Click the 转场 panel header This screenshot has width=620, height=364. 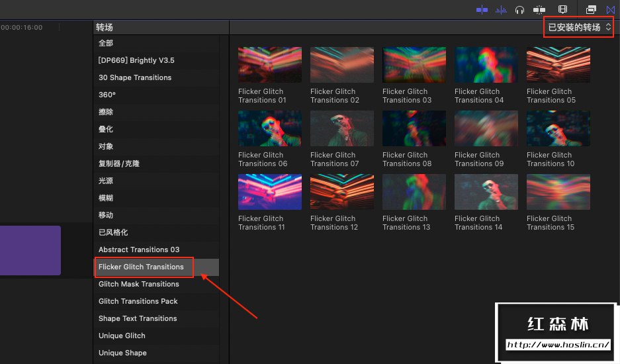(105, 27)
